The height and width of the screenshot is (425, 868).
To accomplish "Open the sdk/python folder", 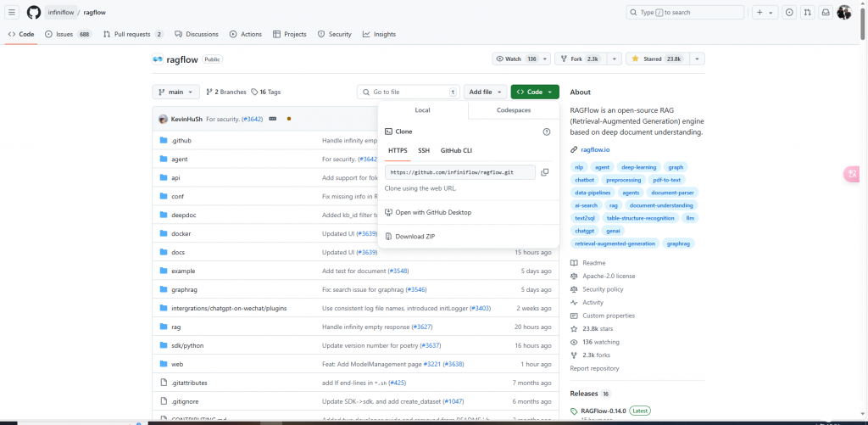I will tap(187, 345).
